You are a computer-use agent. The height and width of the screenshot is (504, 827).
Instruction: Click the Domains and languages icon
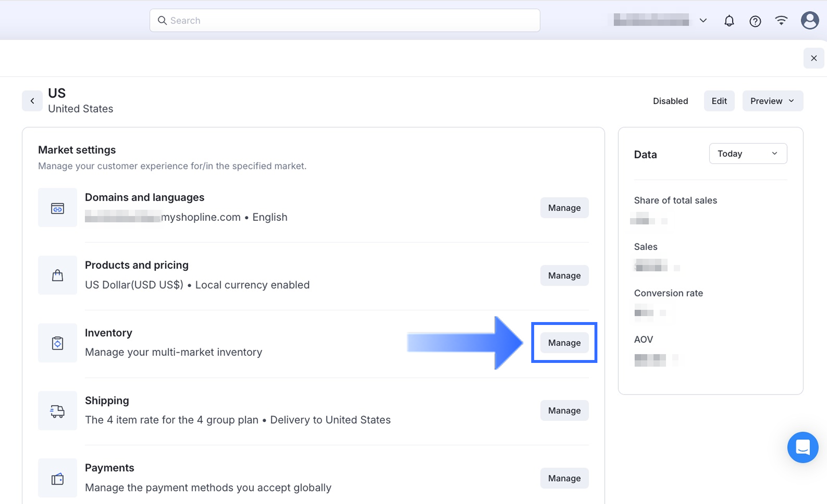tap(57, 208)
